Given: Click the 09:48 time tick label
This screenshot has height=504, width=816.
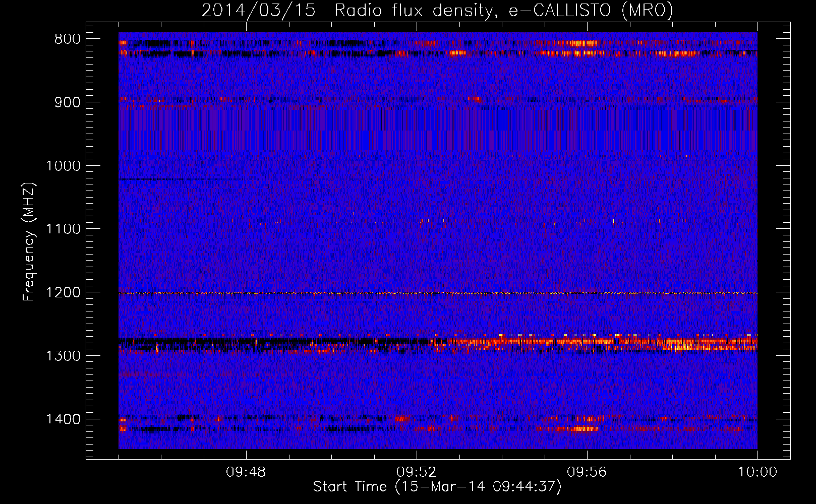Looking at the screenshot, I should 246,472.
